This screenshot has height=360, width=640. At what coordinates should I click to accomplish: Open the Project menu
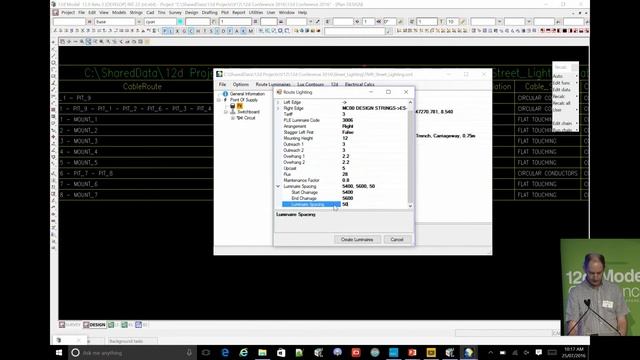(x=68, y=13)
